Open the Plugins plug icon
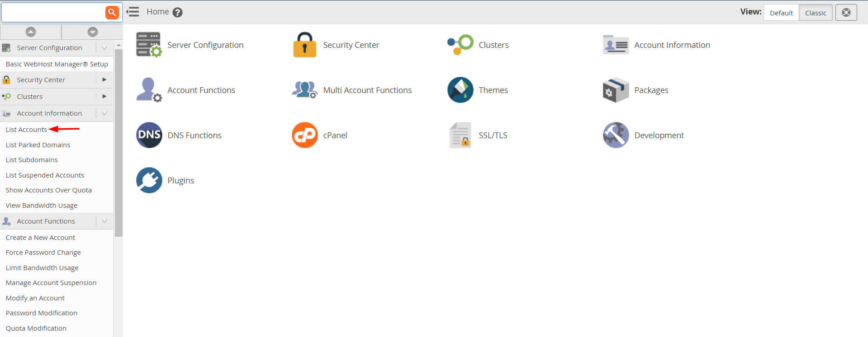Screen dimensions: 868x337 [x=149, y=180]
